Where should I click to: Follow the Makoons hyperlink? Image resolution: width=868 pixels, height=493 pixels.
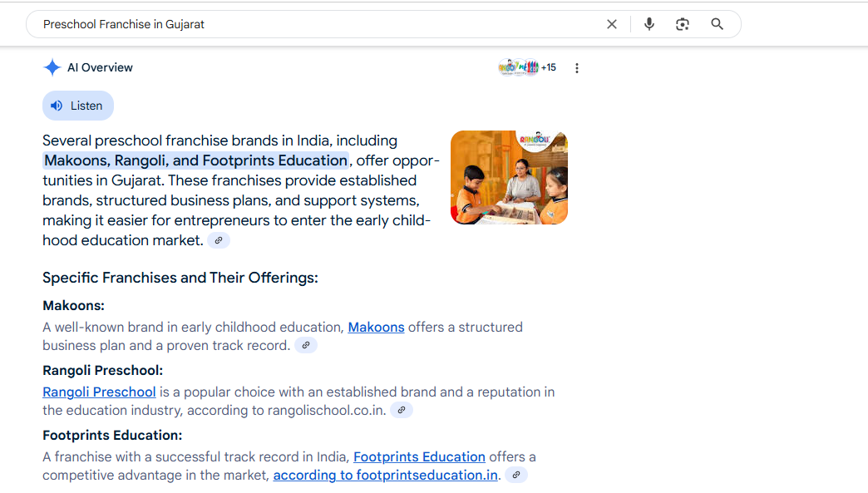tap(376, 327)
